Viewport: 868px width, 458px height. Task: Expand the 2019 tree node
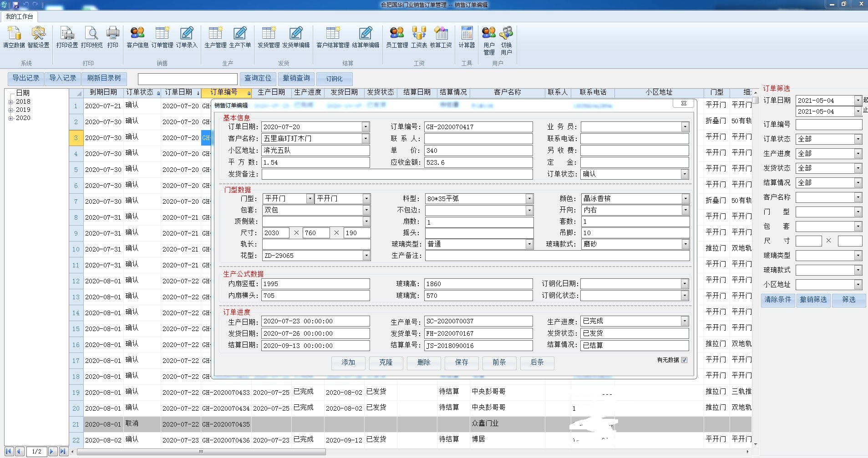coord(10,110)
